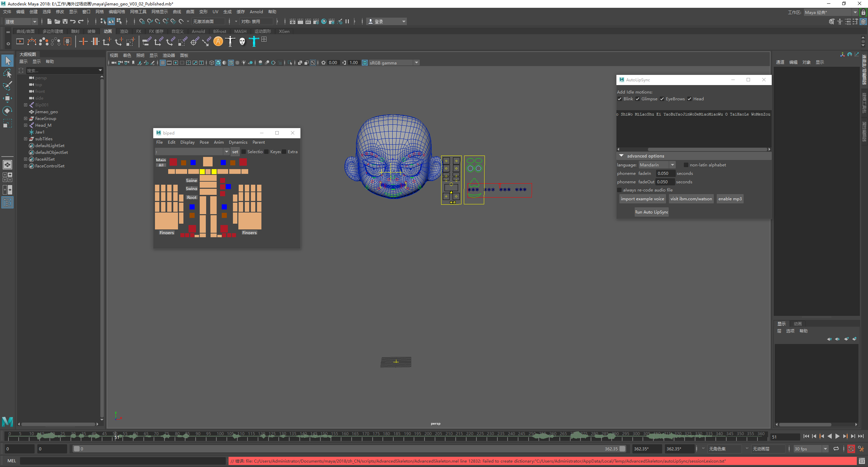
Task: Click the New Scene icon in status line
Action: 50,21
